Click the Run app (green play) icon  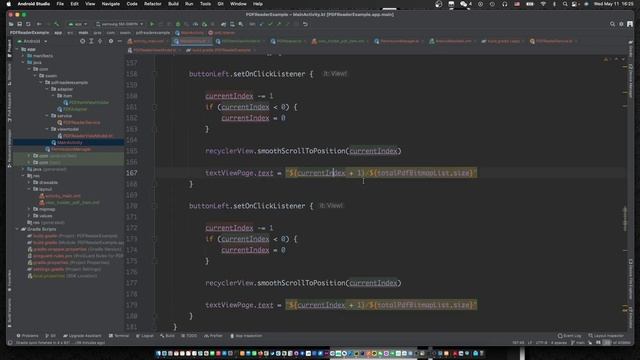(152, 24)
